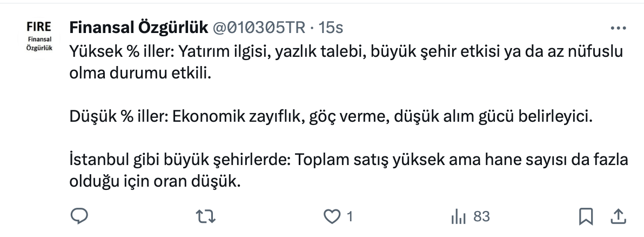Image resolution: width=644 pixels, height=237 pixels.
Task: Open the FIRE profile avatar
Action: [38, 36]
